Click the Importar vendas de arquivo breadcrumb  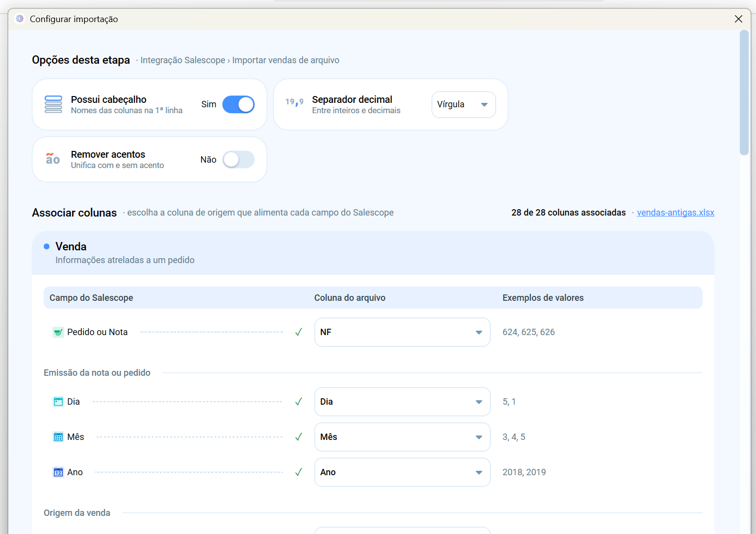click(x=286, y=60)
